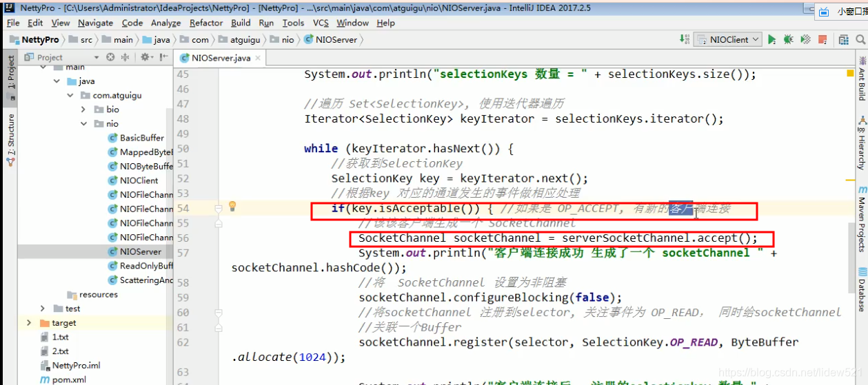The image size is (868, 385).
Task: Expand the test folder
Action: [x=42, y=309]
